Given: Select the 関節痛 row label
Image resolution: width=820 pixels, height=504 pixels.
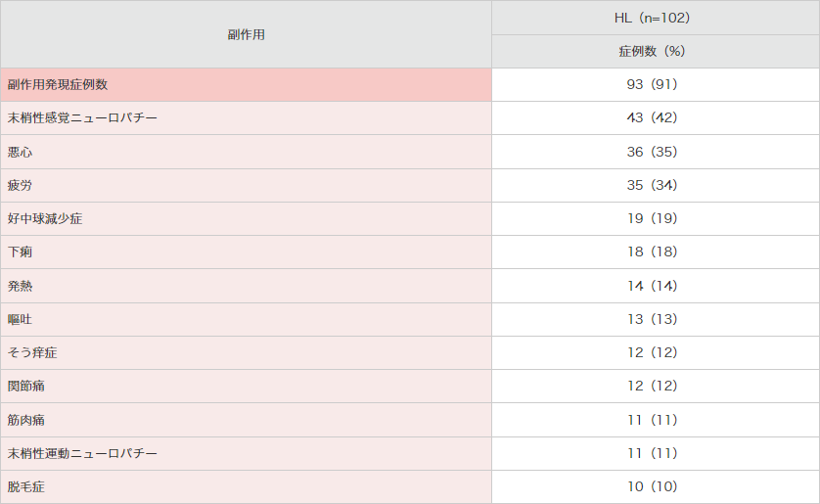Looking at the screenshot, I should [26, 386].
